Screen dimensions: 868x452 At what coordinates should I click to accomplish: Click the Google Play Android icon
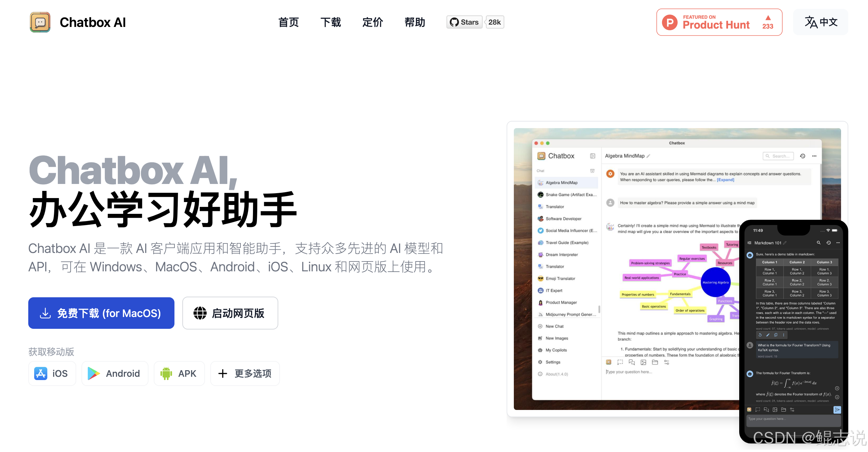point(93,373)
